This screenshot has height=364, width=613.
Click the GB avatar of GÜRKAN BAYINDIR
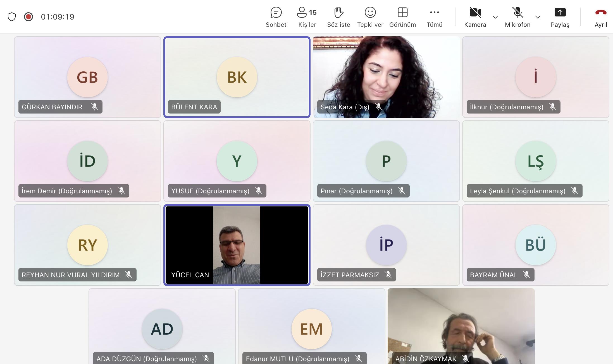[x=87, y=77]
